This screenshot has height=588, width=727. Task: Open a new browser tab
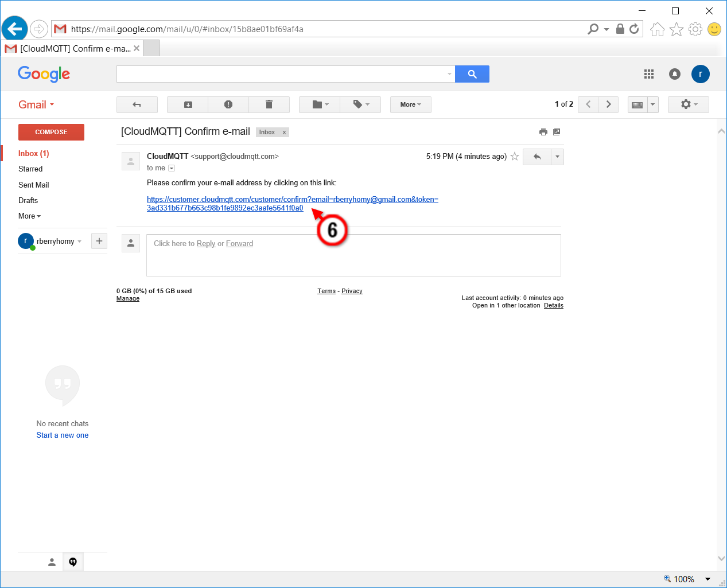[151, 48]
